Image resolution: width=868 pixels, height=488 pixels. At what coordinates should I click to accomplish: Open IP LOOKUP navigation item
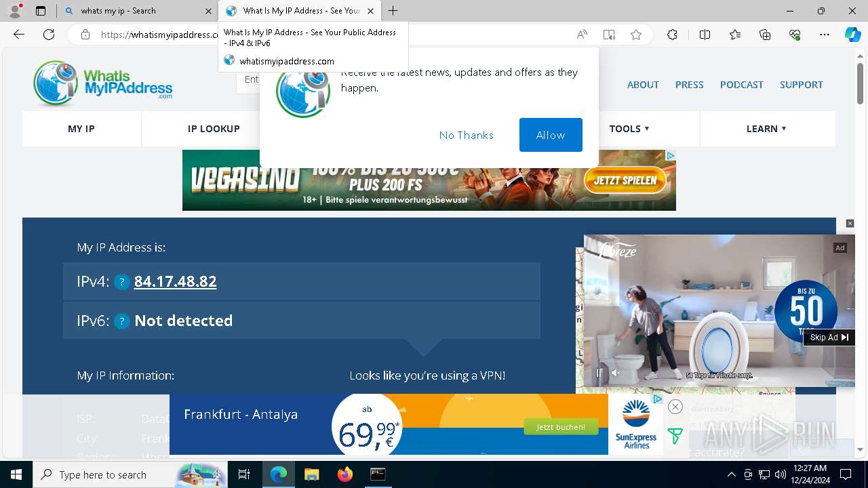click(214, 129)
